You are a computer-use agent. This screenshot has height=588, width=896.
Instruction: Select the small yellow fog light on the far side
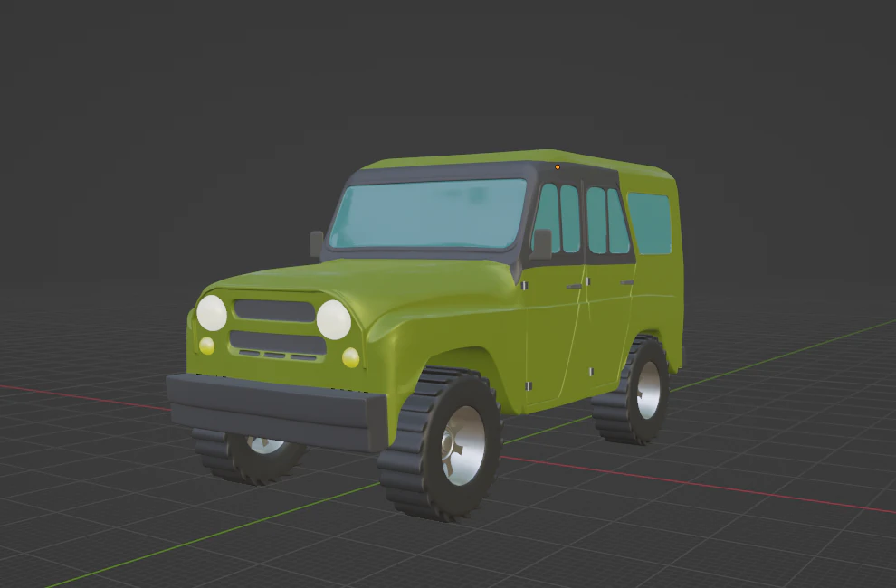[x=206, y=346]
